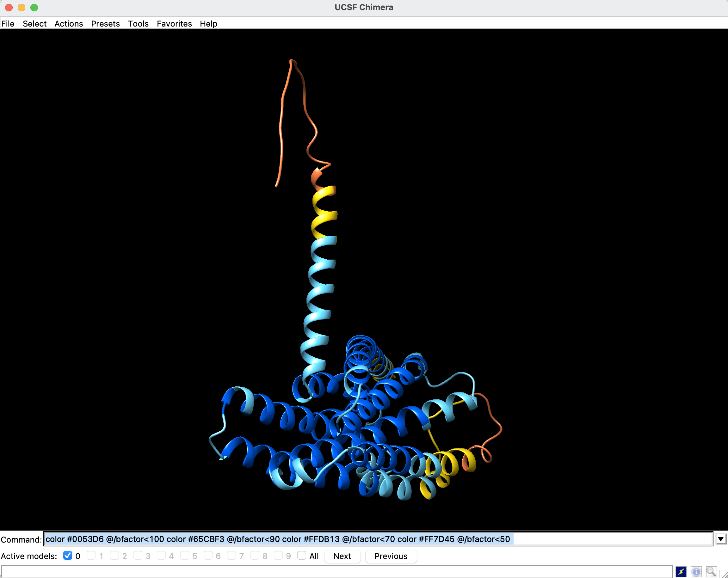Image resolution: width=728 pixels, height=578 pixels.
Task: Open the Tools menu
Action: (138, 24)
